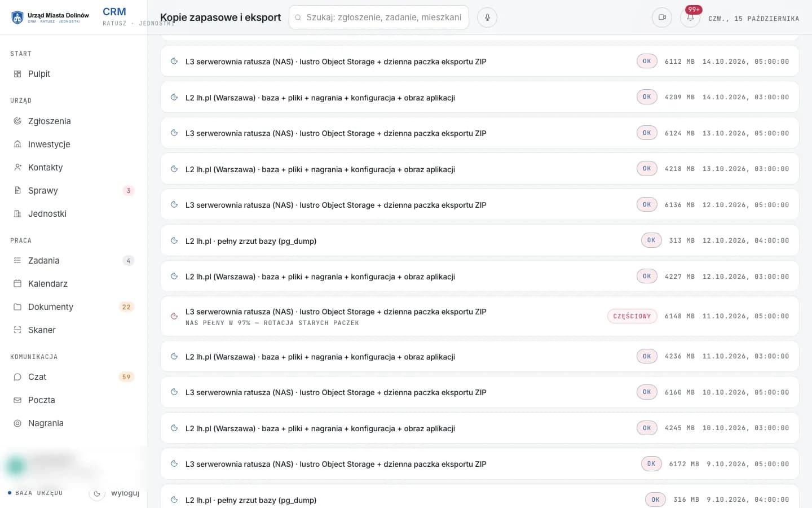
Task: Click the Nagrania recordings icon
Action: (x=17, y=423)
